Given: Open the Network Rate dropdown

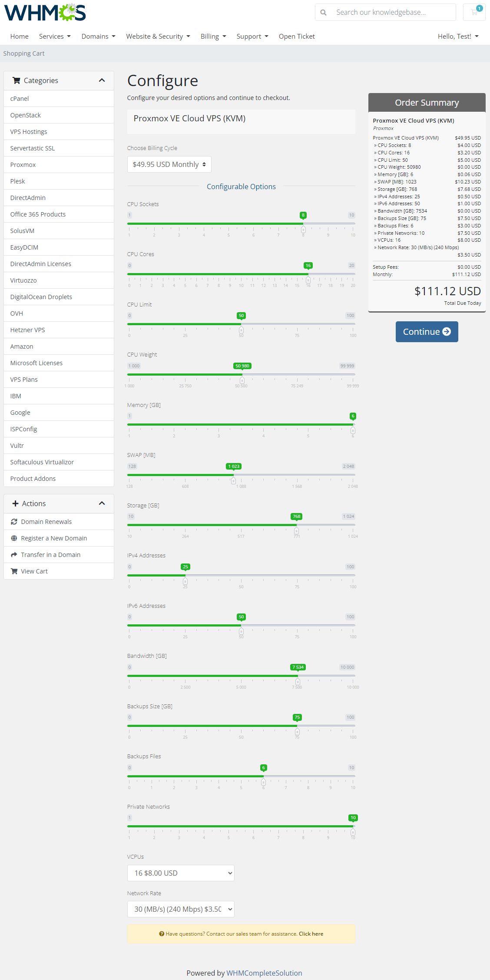Looking at the screenshot, I should 181,909.
